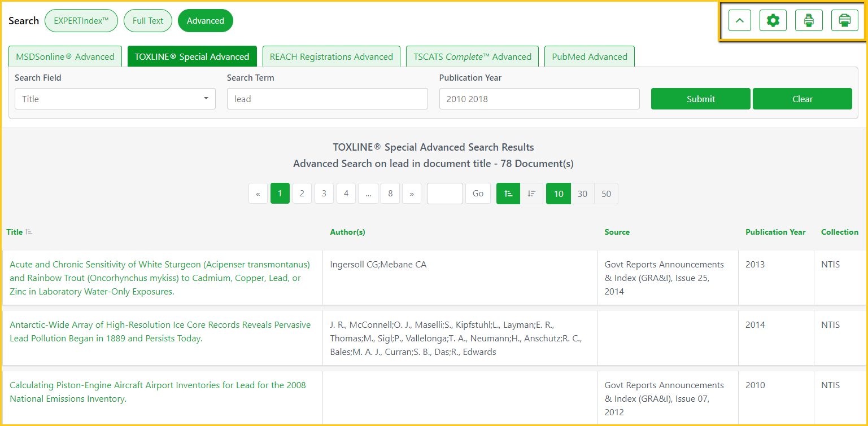868x426 pixels.
Task: Show 50 results per page
Action: coord(606,194)
